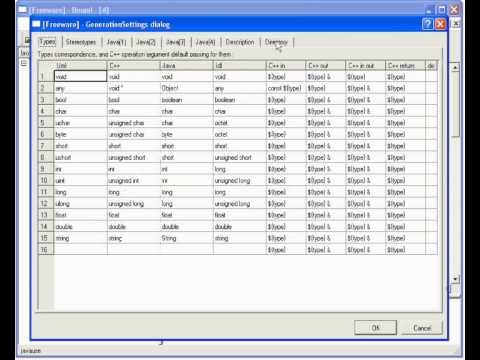The image size is (480, 360).
Task: Select the 'String' cell in the Java column
Action: pyautogui.click(x=186, y=238)
